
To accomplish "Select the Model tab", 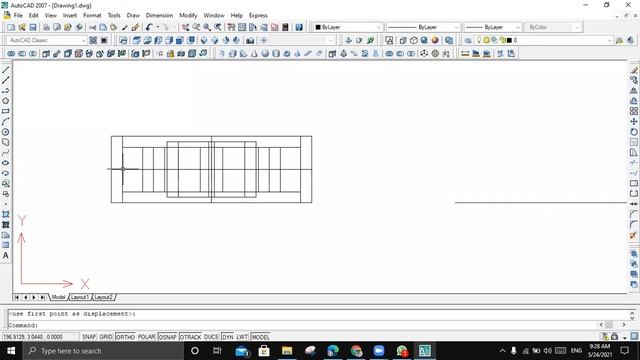I will (x=58, y=297).
